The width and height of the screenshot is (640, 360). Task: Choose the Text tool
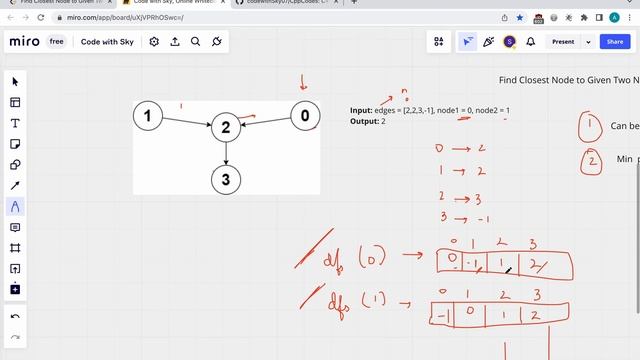15,123
